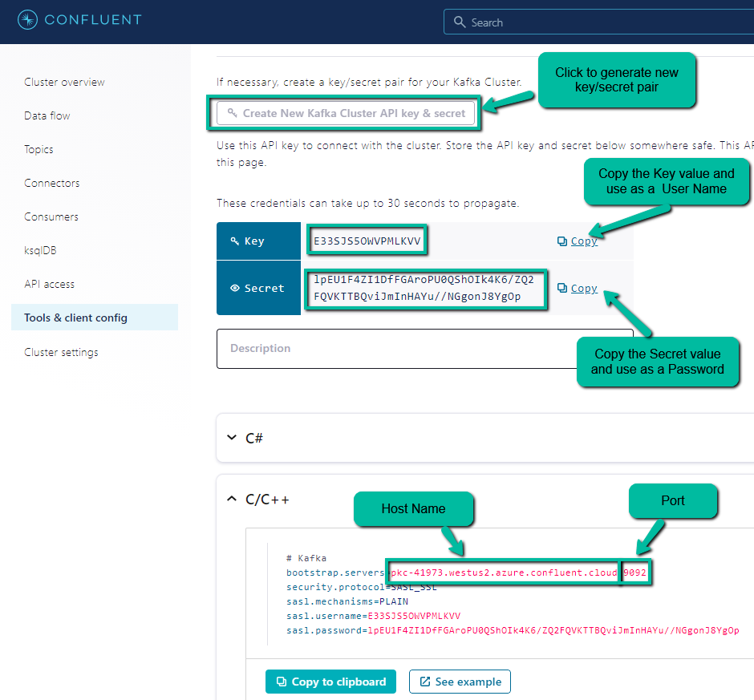Image resolution: width=754 pixels, height=700 pixels.
Task: Click the copy icon beside the Key
Action: coord(562,241)
